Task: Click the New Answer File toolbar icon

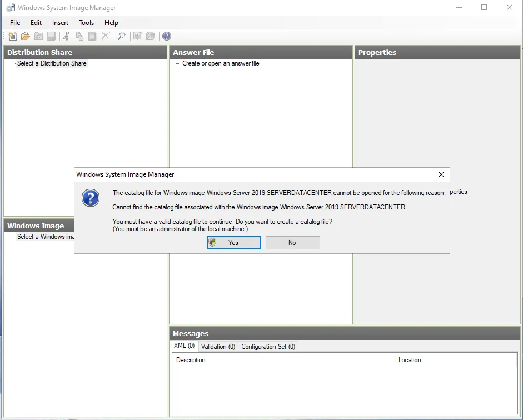Action: [13, 36]
